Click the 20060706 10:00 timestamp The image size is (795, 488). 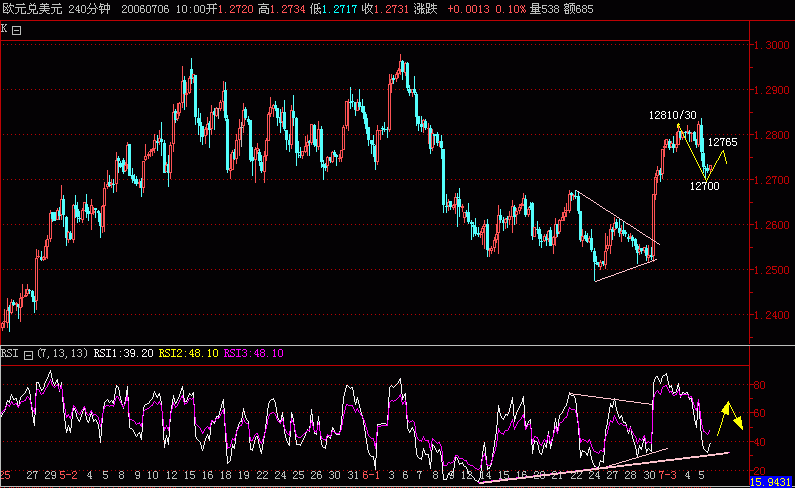click(162, 9)
